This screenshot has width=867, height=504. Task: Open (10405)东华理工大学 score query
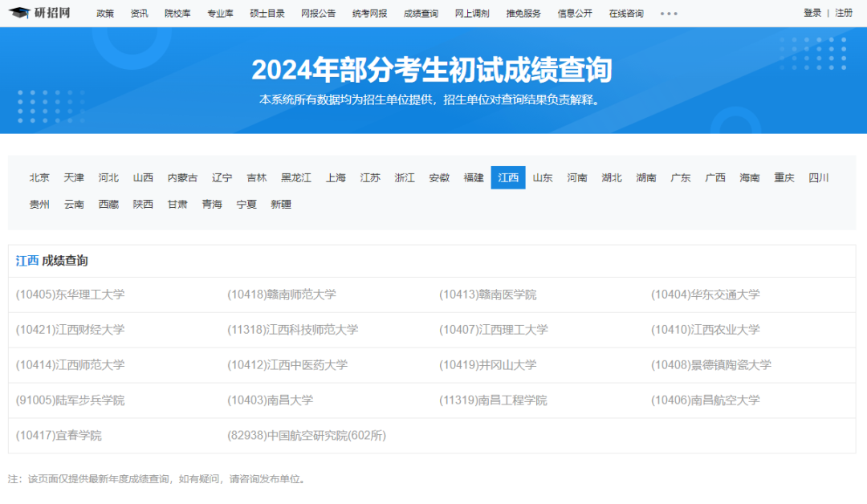pyautogui.click(x=70, y=295)
